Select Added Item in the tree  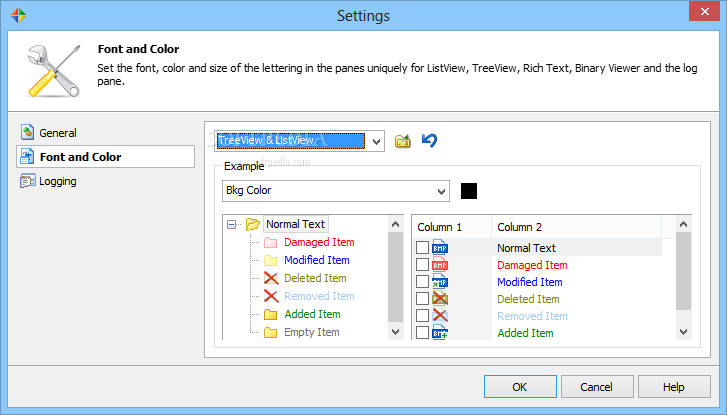pos(312,314)
